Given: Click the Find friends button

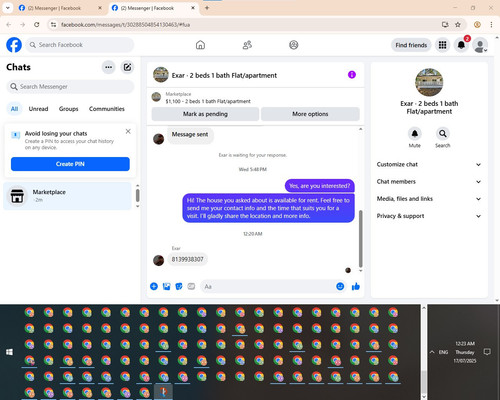Looking at the screenshot, I should point(411,45).
